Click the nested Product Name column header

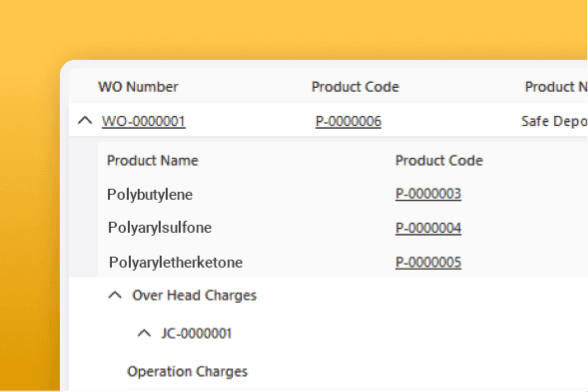coord(152,161)
